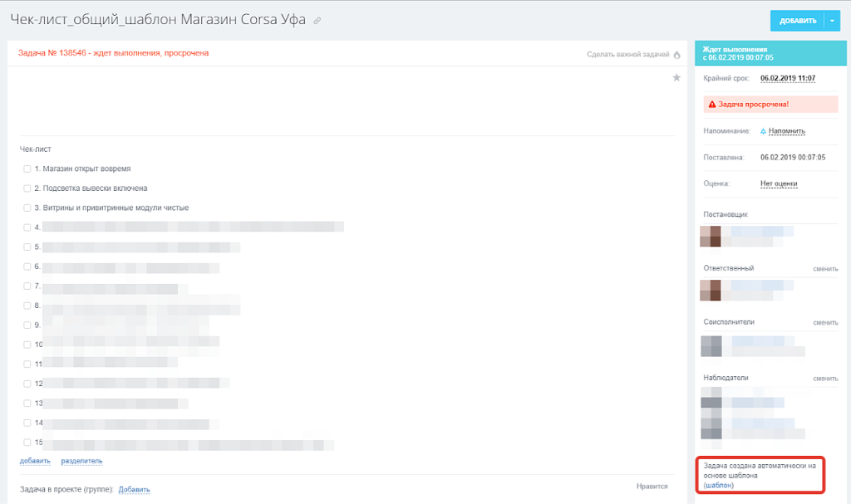Click the link icon beside the task title
The height and width of the screenshot is (504, 851).
click(317, 21)
